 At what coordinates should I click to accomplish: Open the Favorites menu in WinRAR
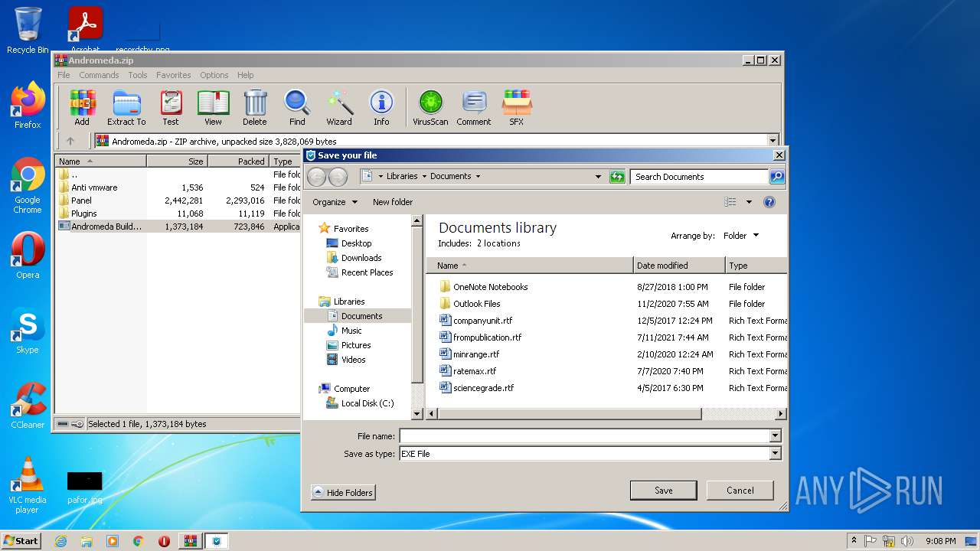coord(174,75)
